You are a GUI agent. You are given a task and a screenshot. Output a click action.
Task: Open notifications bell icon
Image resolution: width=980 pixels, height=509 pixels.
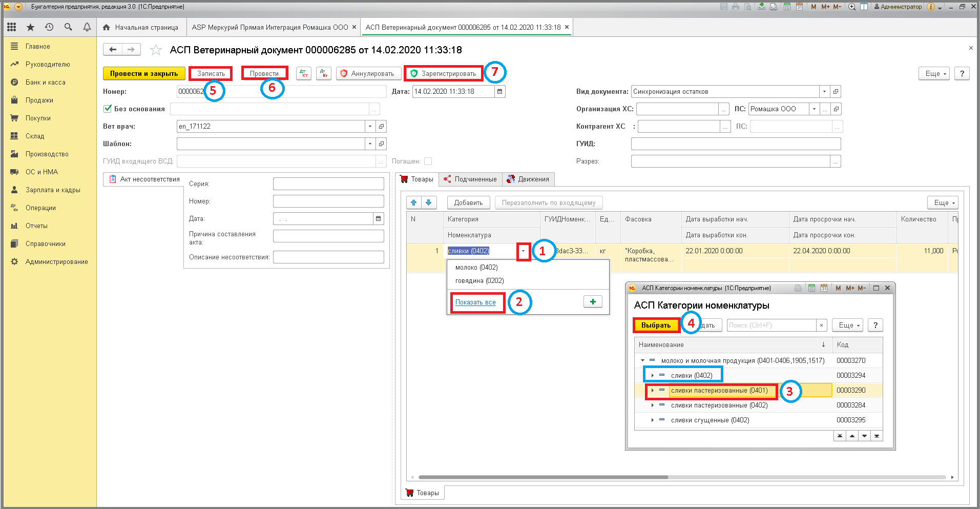pos(87,27)
